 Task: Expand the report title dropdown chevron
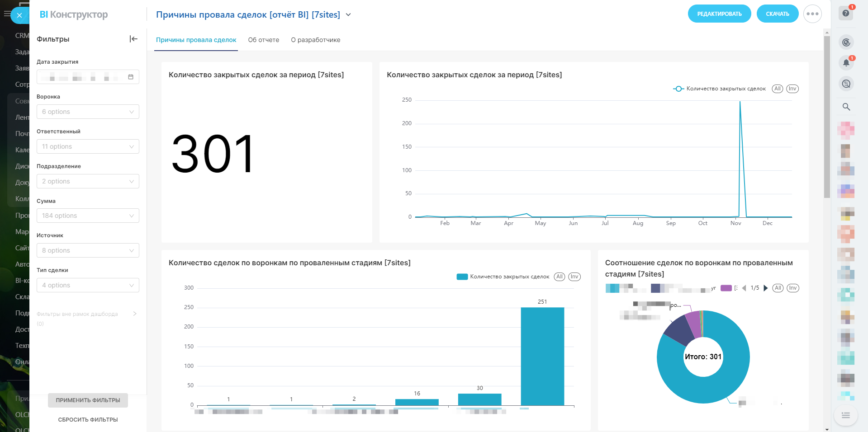coord(348,14)
